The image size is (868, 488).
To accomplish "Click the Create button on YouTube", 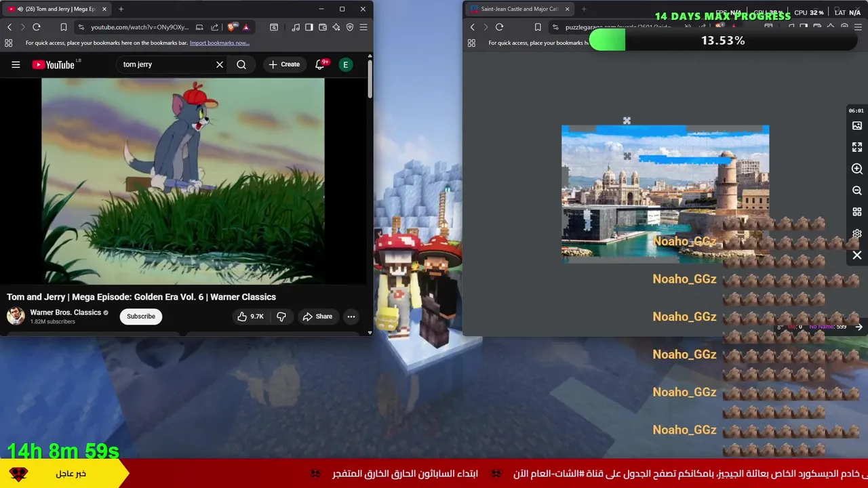I will pyautogui.click(x=284, y=64).
